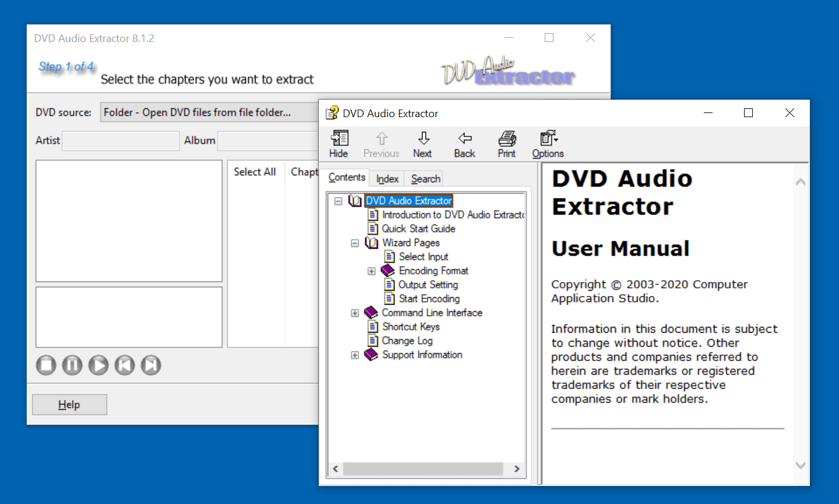Click the Output Setting page icon
The width and height of the screenshot is (839, 504).
click(x=390, y=284)
